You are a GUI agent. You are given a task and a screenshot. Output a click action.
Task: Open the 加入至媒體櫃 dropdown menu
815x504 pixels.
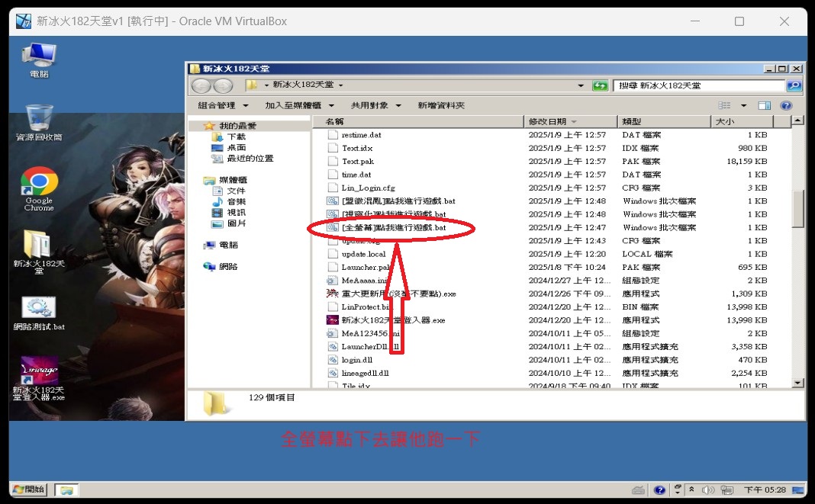pos(299,105)
